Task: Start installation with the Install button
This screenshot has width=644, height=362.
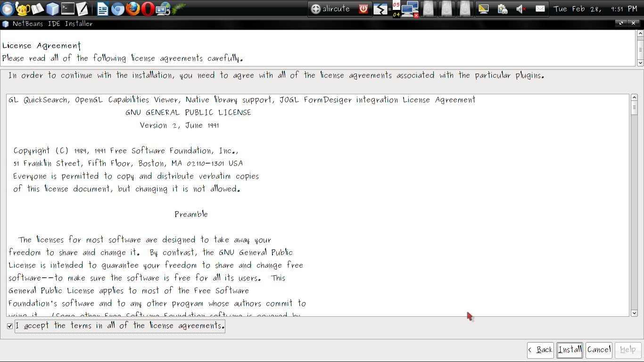Action: point(570,350)
